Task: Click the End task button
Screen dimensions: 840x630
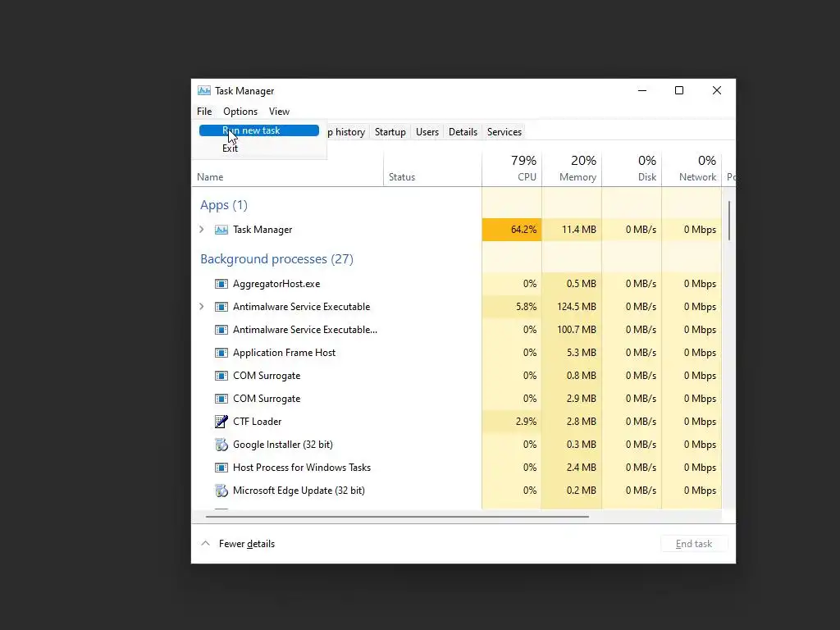Action: 694,544
